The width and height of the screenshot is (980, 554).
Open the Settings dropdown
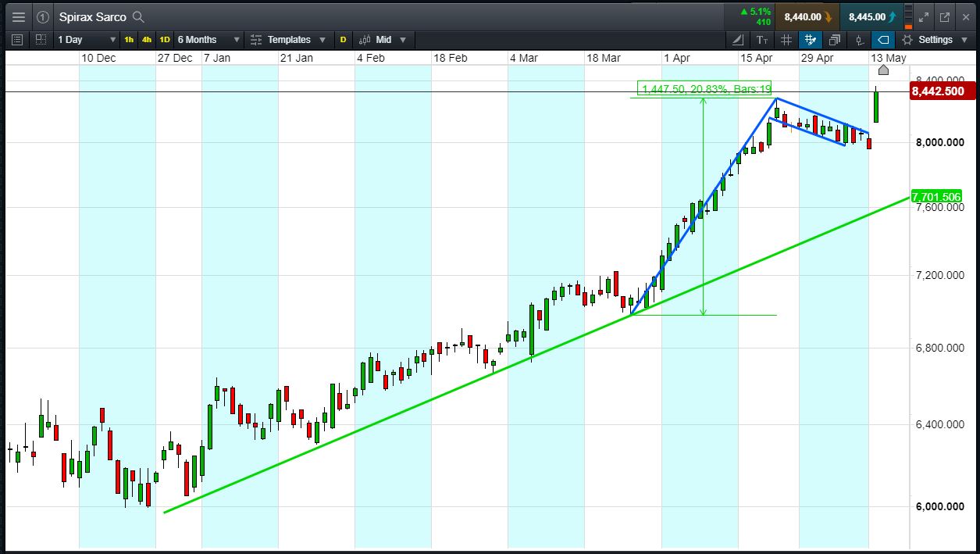pyautogui.click(x=936, y=40)
